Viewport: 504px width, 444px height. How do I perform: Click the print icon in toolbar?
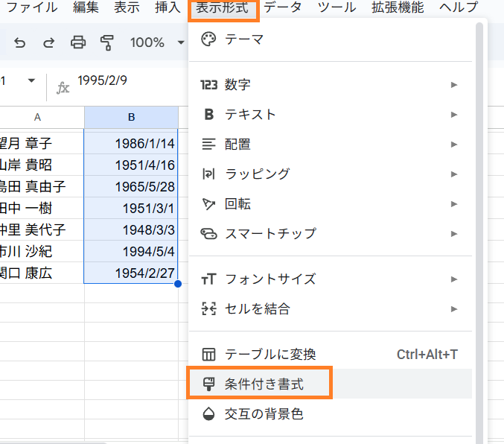(78, 42)
